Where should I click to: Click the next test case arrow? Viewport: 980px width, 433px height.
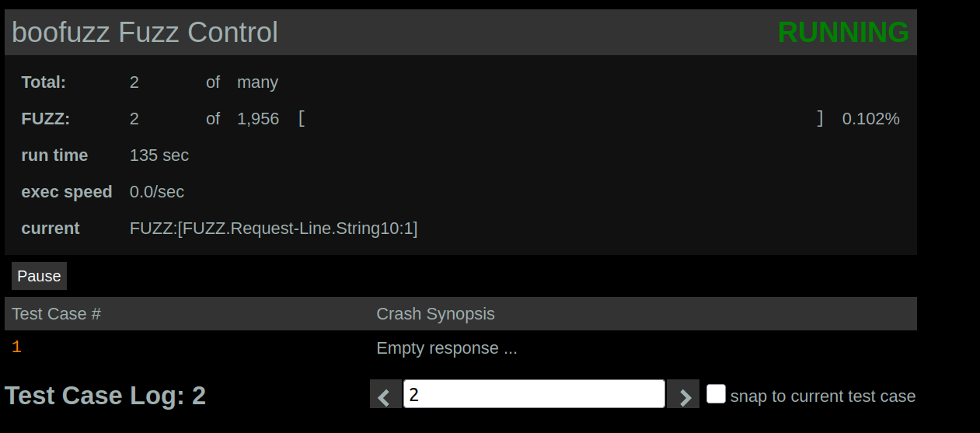683,395
